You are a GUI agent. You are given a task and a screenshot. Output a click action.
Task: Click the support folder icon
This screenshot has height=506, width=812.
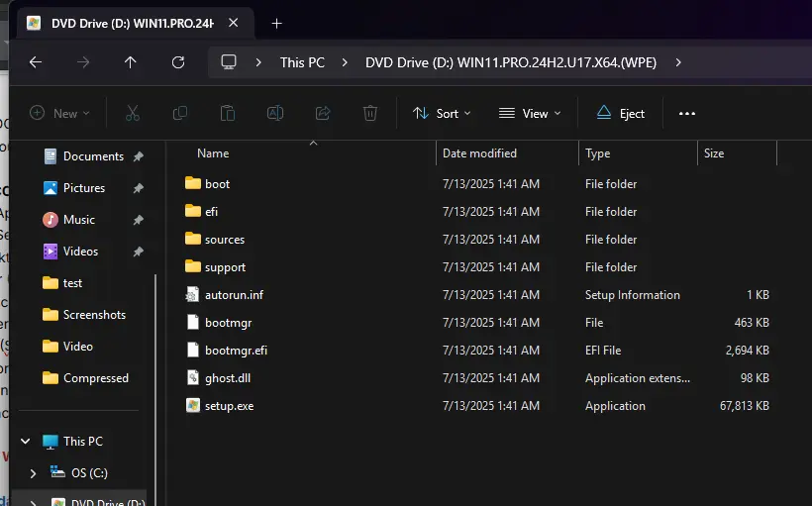click(193, 266)
